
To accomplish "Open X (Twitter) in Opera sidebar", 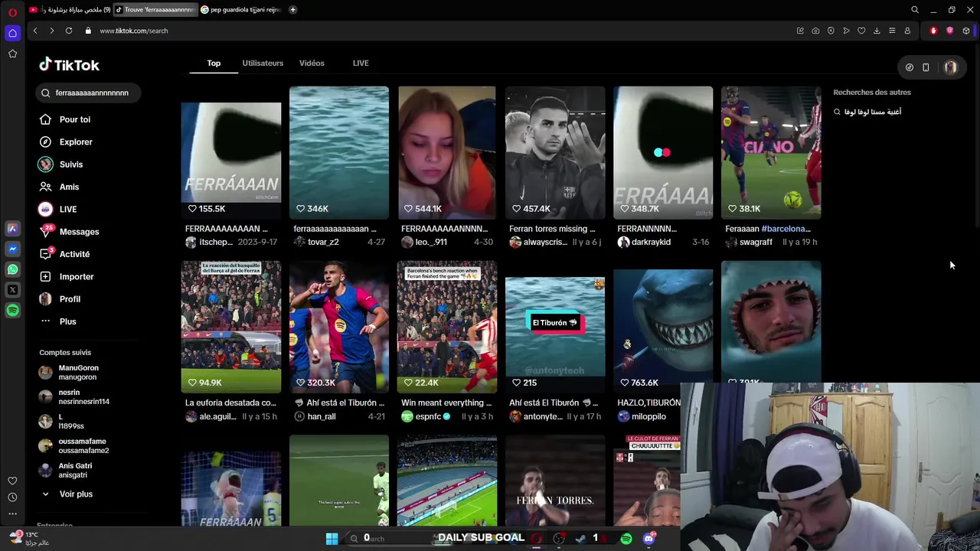I will (x=12, y=290).
